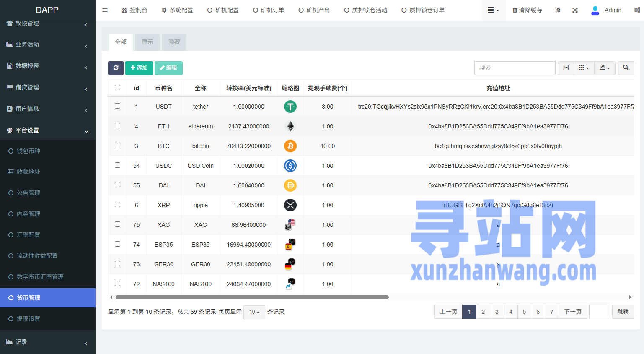Click the 搜索 search input field
This screenshot has width=644, height=354.
pos(515,68)
